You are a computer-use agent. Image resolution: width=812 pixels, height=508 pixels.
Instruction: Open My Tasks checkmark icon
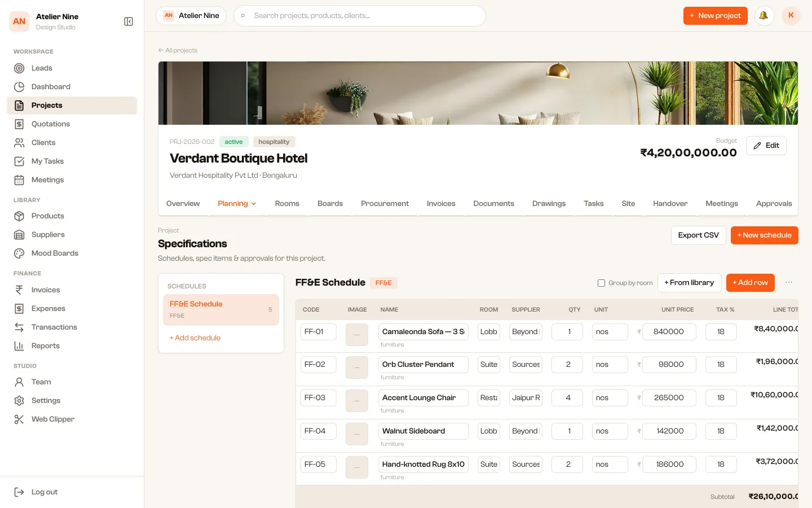pyautogui.click(x=19, y=161)
